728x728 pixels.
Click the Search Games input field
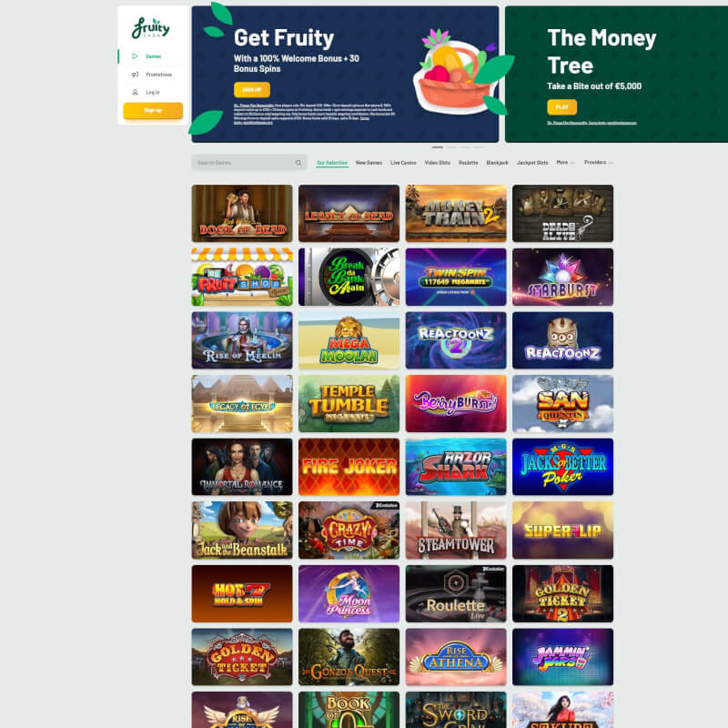click(x=248, y=163)
